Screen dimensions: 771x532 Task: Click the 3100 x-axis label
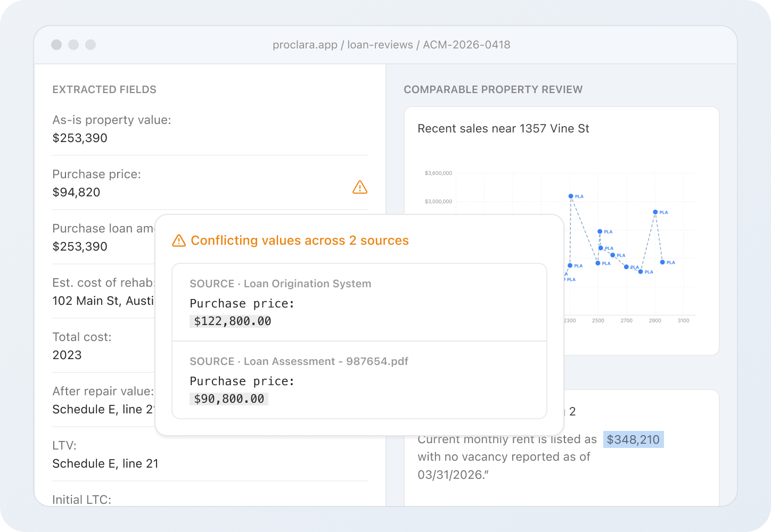pos(684,320)
